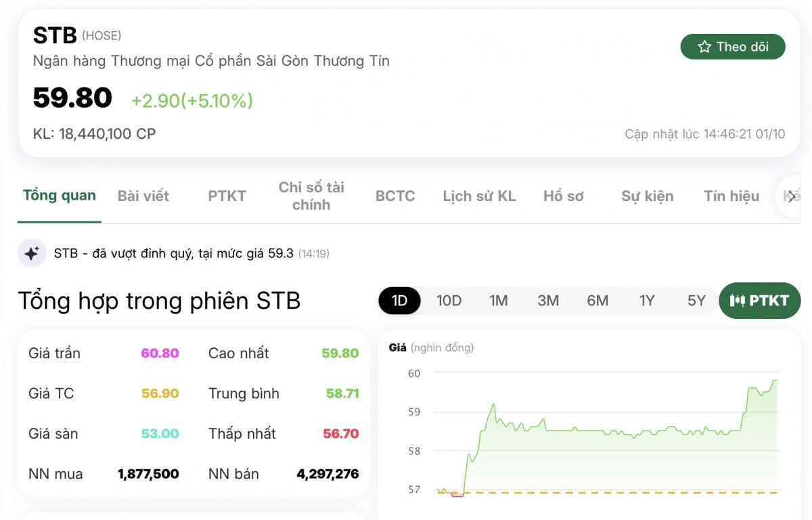Viewport: 812px width, 520px height.
Task: Click the green PTKT chart button
Action: point(760,301)
